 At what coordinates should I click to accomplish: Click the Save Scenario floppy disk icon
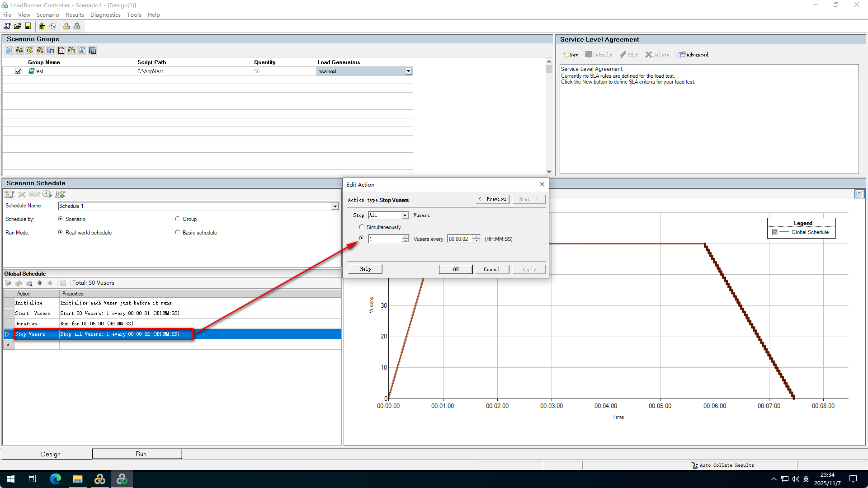[28, 26]
